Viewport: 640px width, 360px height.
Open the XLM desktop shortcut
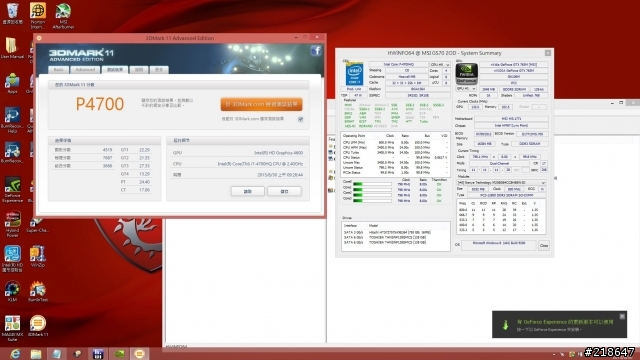[12, 291]
